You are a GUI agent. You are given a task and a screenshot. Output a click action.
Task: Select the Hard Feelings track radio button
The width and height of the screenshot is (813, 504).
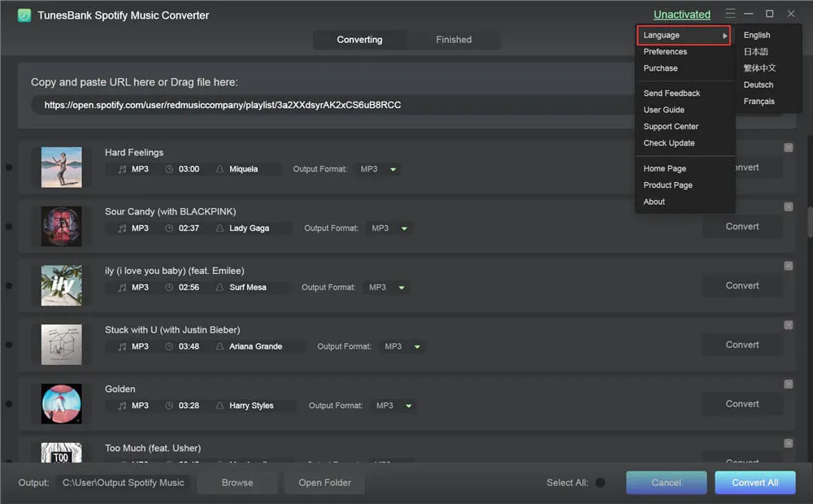pos(9,167)
